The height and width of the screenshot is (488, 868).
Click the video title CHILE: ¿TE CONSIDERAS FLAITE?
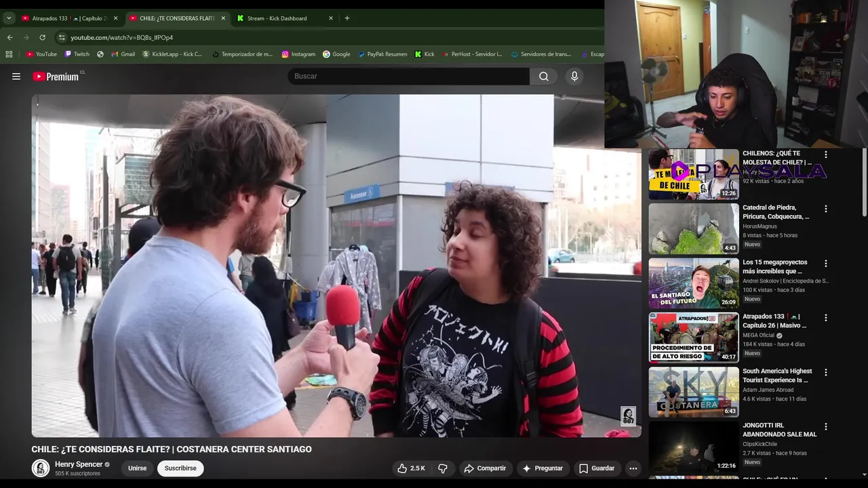pyautogui.click(x=172, y=449)
